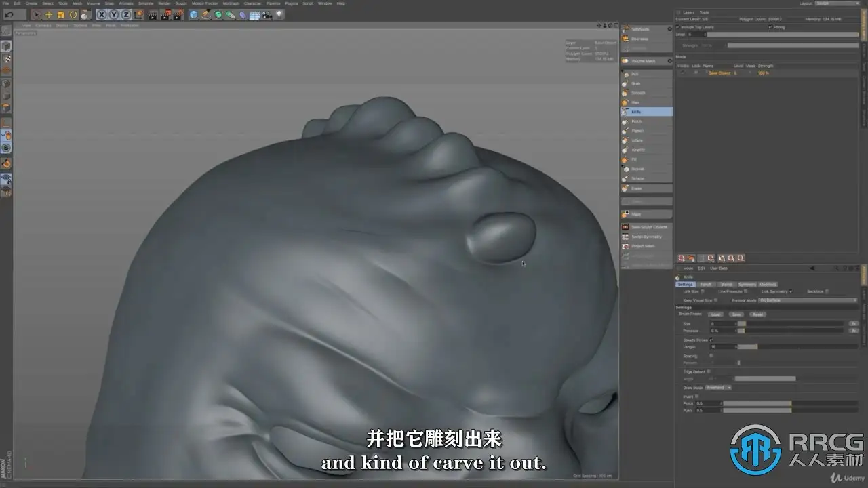Toggle the Y axis lock
The width and height of the screenshot is (868, 488).
pyautogui.click(x=114, y=14)
